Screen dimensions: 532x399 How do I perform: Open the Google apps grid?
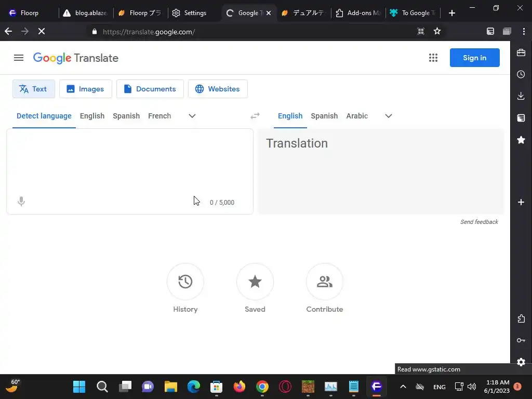(433, 58)
